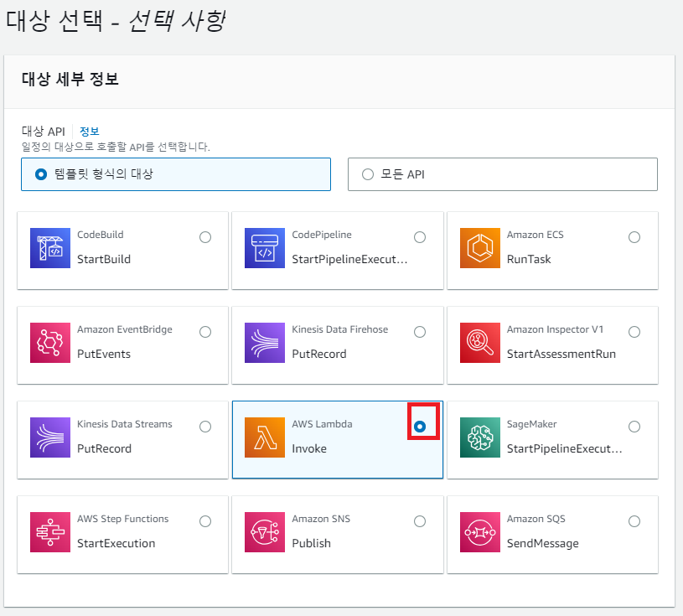Click the SageMaker brain icon
Screen dimensions: 683x616
(x=480, y=437)
